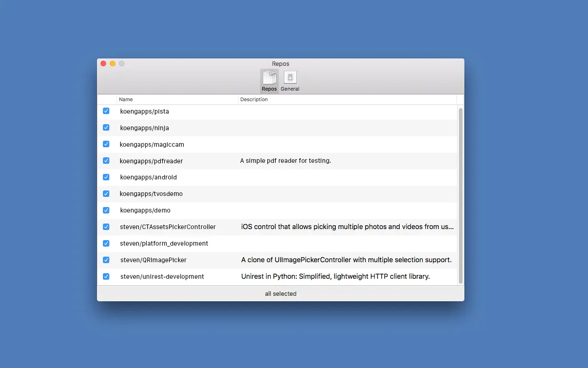
Task: Uncheck koengapps/pdfreader from the list
Action: coord(106,161)
